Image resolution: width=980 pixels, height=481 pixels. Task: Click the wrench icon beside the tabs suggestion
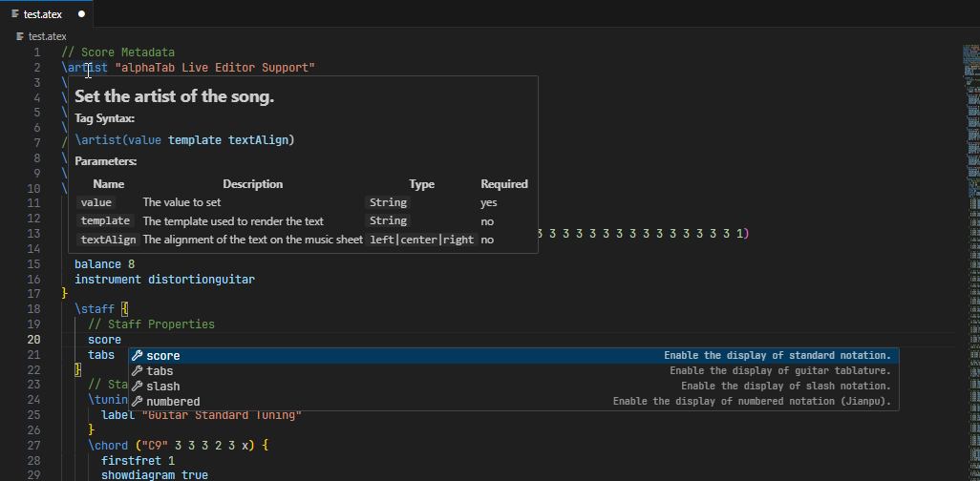(138, 371)
